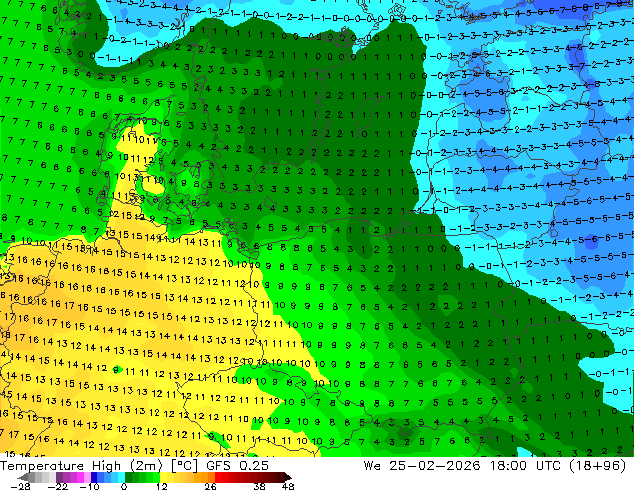Click the magenta segment of the temperature legend

click(80, 477)
